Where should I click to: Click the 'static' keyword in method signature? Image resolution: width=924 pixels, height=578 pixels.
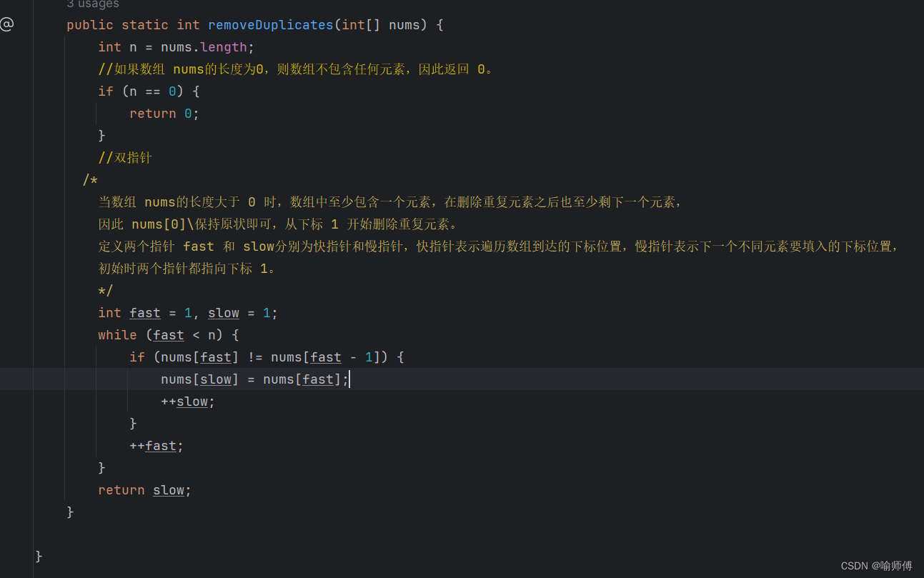click(x=145, y=25)
